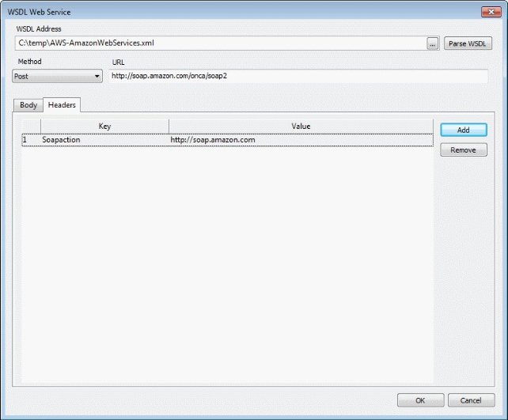The height and width of the screenshot is (420, 508).
Task: Click the Parse WSDL button
Action: click(x=468, y=44)
